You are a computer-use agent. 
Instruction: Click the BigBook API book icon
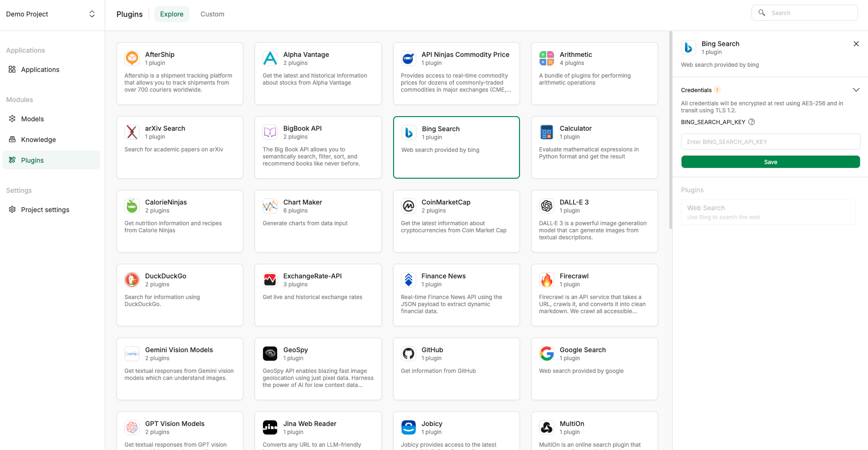click(x=270, y=132)
